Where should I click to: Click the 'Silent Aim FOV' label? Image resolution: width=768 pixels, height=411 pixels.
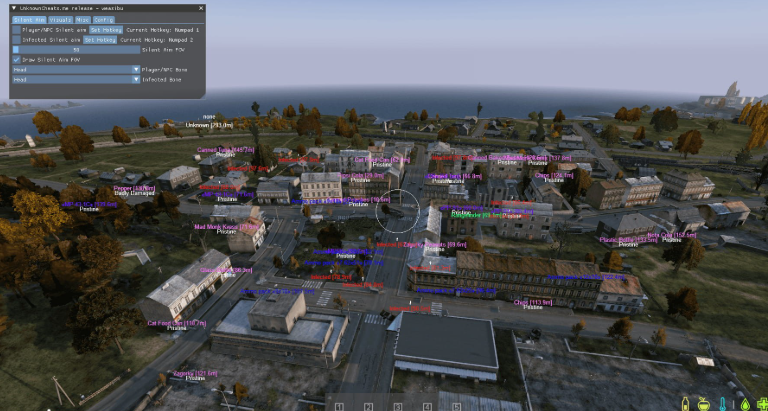click(x=163, y=49)
